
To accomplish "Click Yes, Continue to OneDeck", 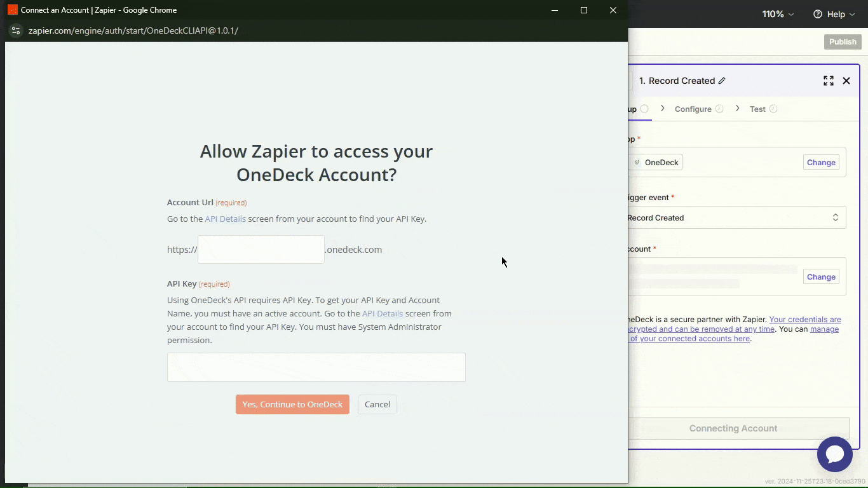I will click(292, 405).
